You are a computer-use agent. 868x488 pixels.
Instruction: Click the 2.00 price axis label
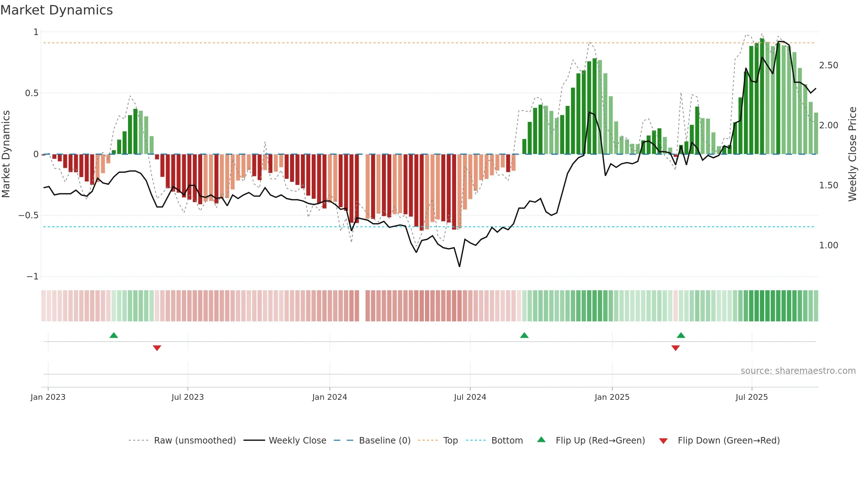click(x=829, y=125)
